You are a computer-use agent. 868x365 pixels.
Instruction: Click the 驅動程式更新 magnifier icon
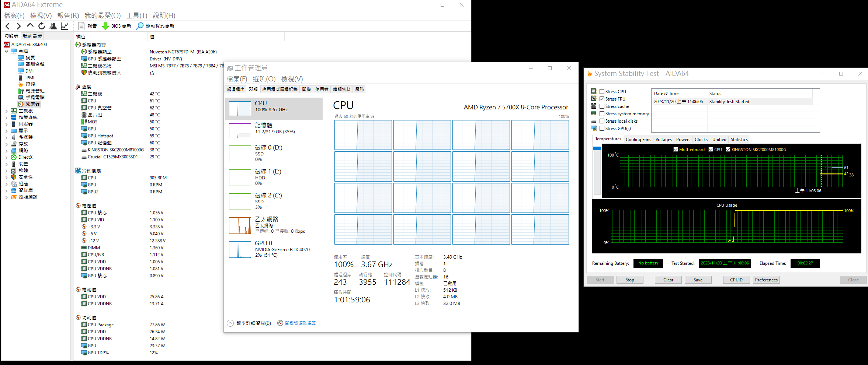tap(140, 26)
